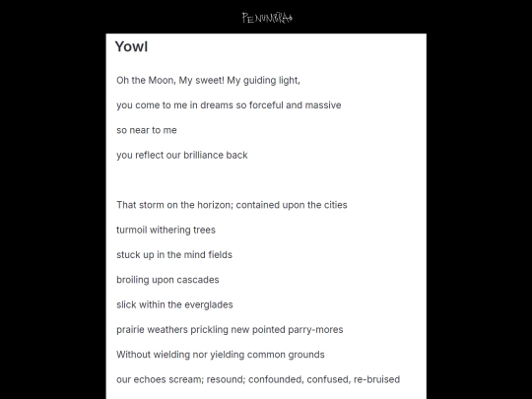Click the line 'prairie weathers prickling new pointed'
This screenshot has width=532, height=399.
(x=230, y=330)
